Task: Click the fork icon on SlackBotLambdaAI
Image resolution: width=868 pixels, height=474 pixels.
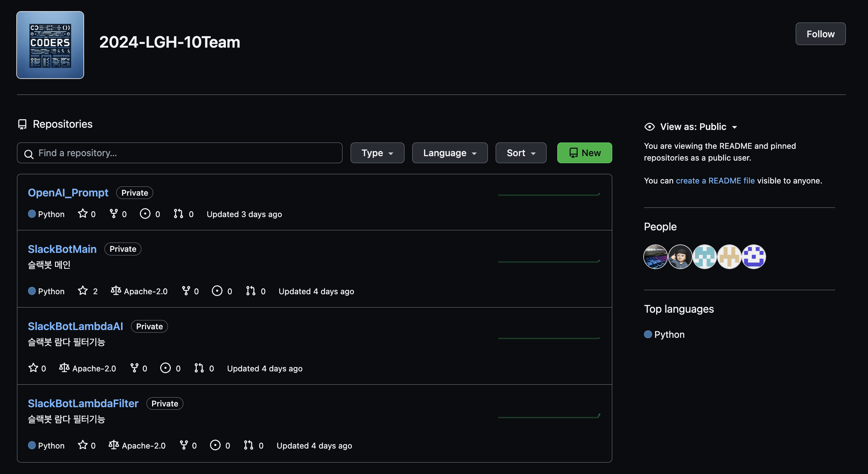Action: point(134,368)
